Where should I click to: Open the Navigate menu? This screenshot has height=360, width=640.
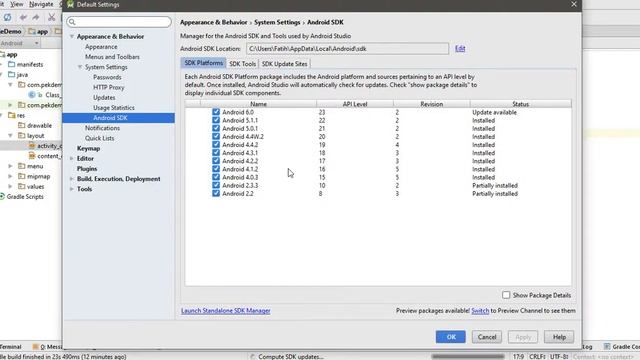click(41, 4)
